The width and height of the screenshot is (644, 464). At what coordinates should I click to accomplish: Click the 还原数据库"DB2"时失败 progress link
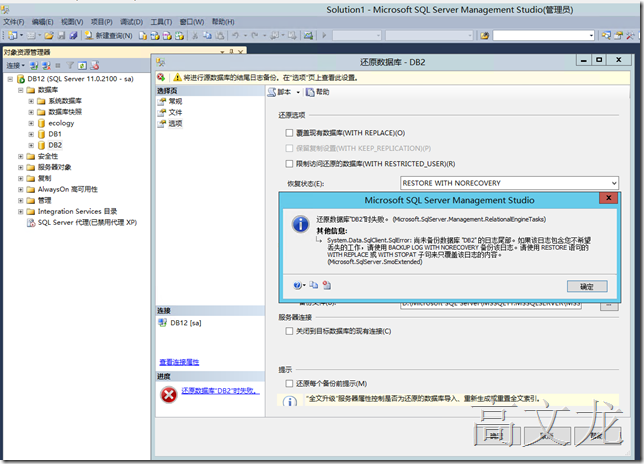[x=221, y=390]
